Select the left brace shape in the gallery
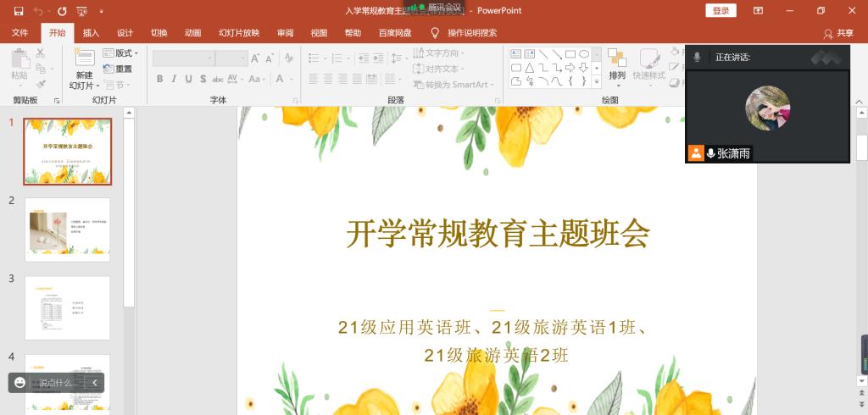 570,81
